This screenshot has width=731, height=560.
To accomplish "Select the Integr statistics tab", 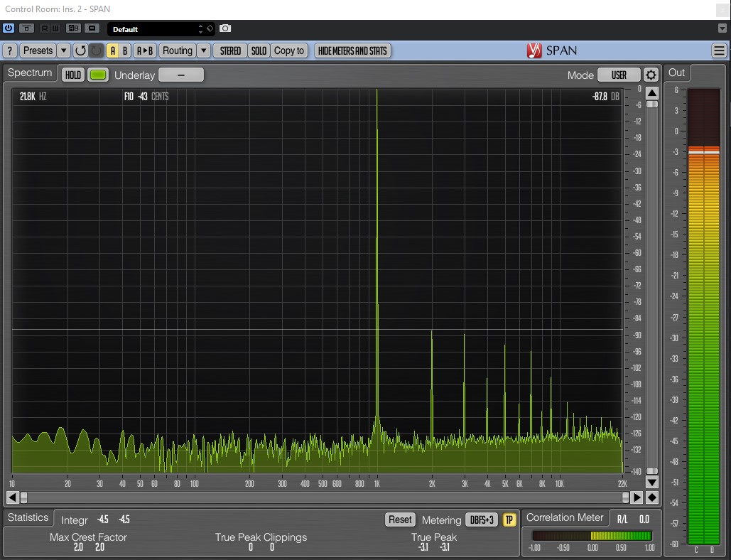I will [74, 519].
